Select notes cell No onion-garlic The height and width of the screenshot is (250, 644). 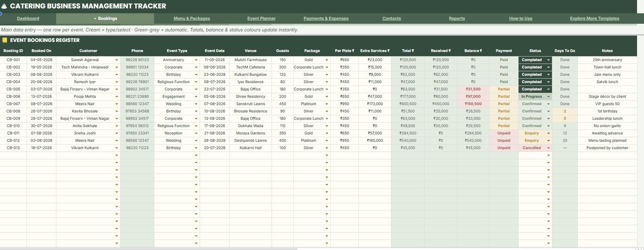tap(607, 126)
